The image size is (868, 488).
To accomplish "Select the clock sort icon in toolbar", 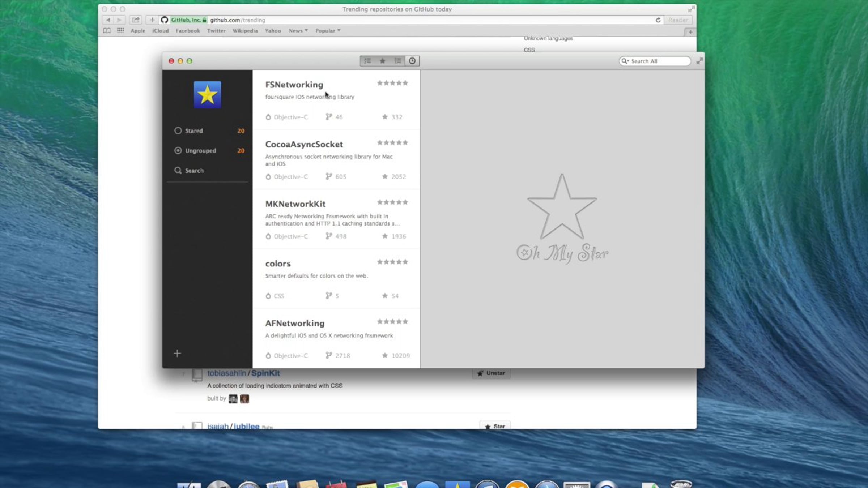I will point(412,61).
